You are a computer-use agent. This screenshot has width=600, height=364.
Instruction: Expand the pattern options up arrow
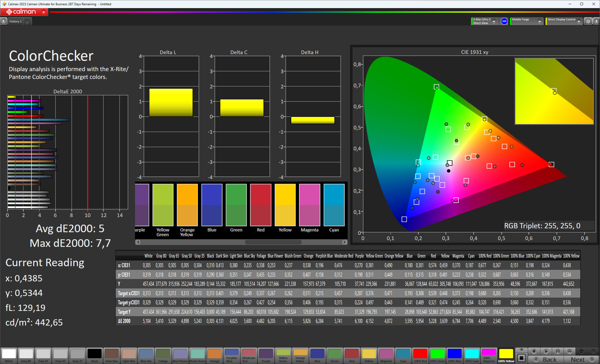[521, 350]
